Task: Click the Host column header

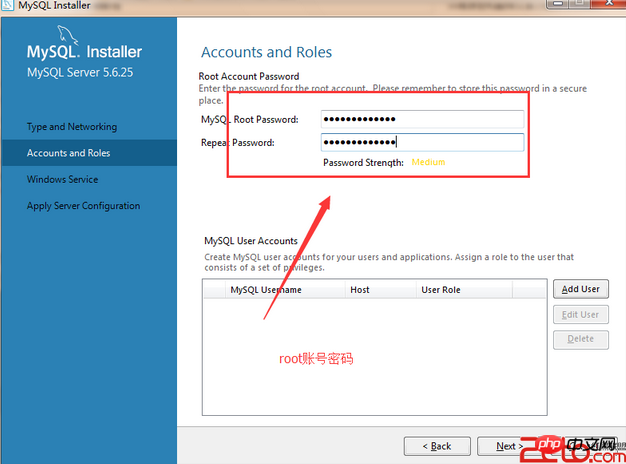Action: coord(380,290)
